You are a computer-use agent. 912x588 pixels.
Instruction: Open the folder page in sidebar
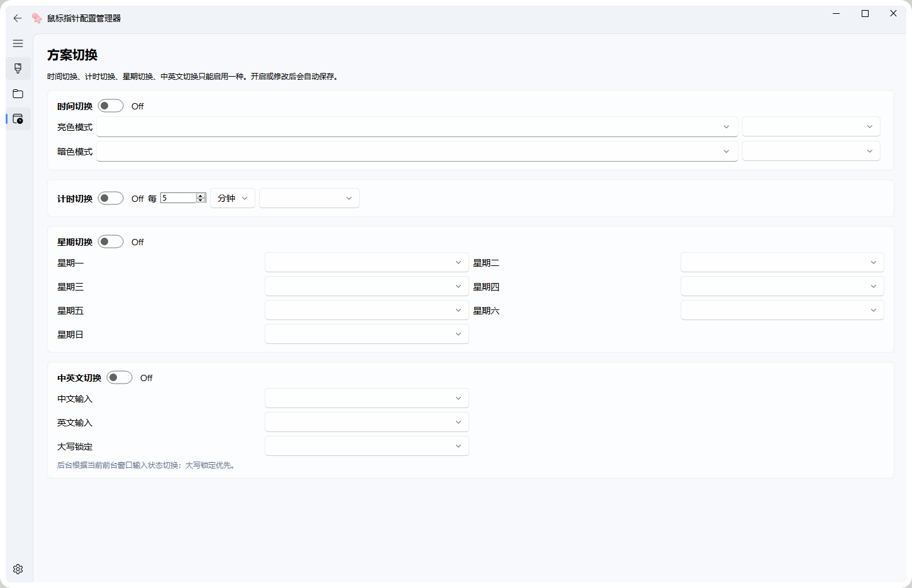(x=18, y=94)
